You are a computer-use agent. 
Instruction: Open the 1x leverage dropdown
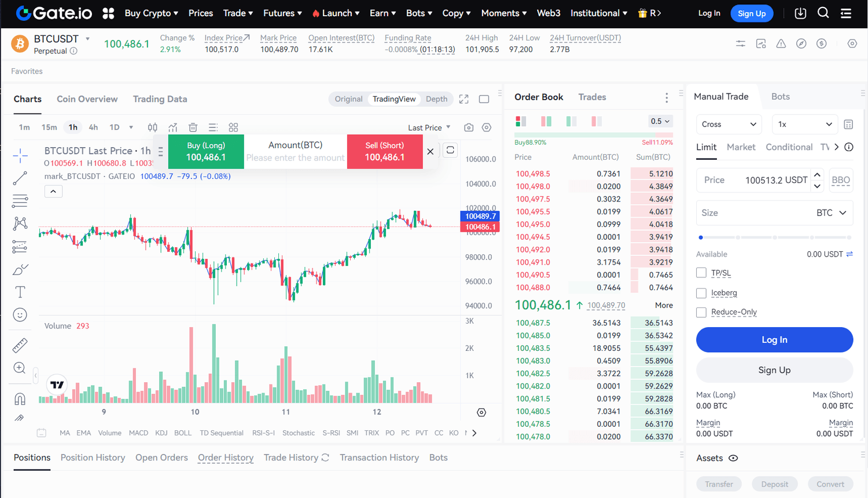click(806, 124)
